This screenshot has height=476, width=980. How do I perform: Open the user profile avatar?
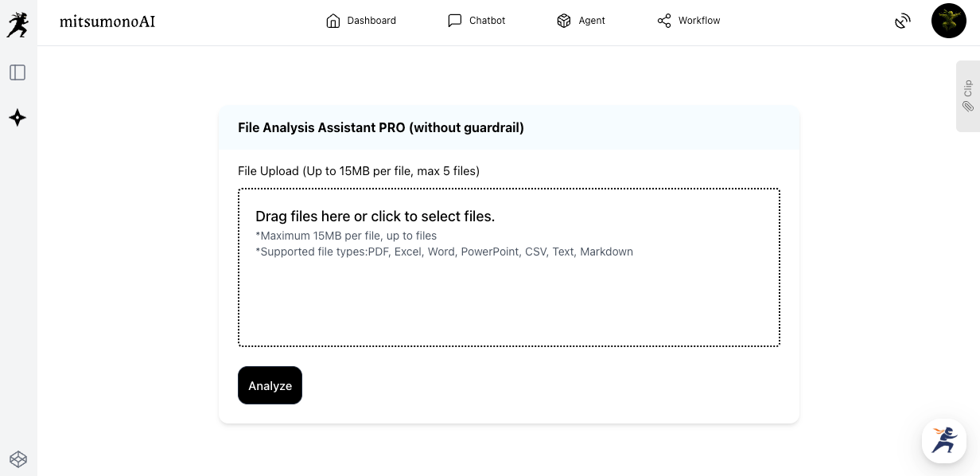coord(948,21)
